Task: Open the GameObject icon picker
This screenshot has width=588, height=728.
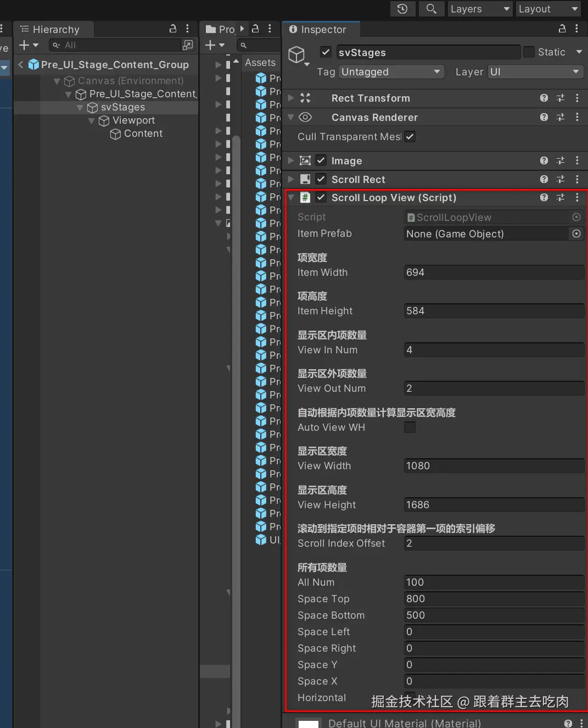Action: pyautogui.click(x=299, y=55)
